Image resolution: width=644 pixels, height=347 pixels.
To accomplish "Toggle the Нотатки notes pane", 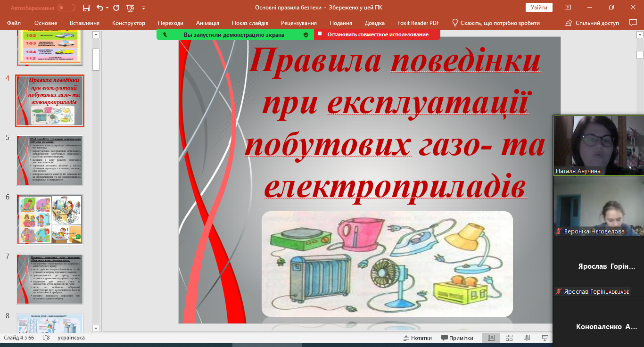I will pyautogui.click(x=418, y=338).
